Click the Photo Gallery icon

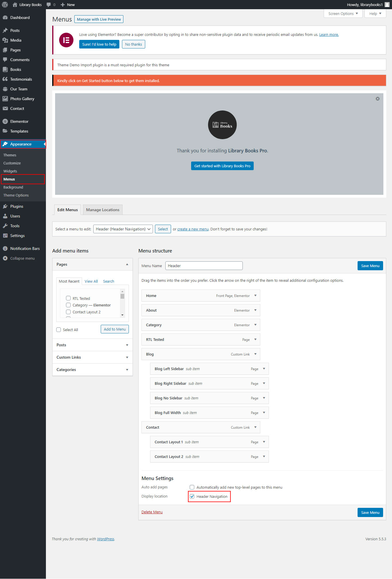(5, 99)
